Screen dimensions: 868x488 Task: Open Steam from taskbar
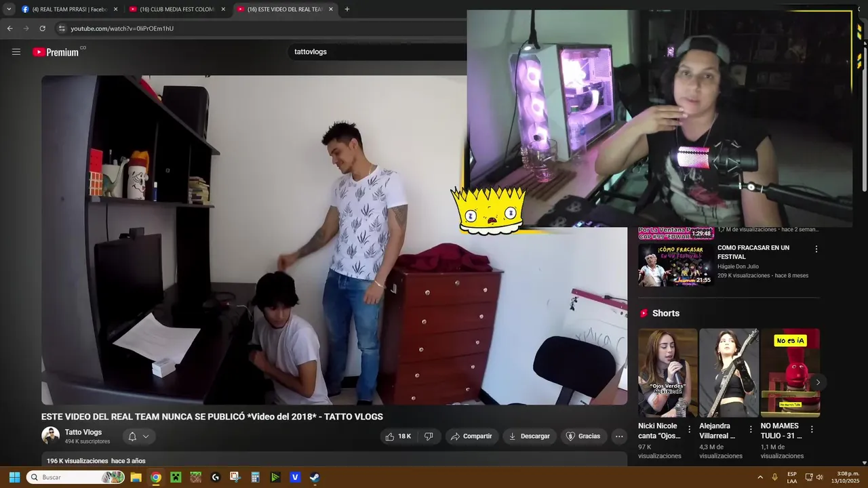tap(315, 477)
